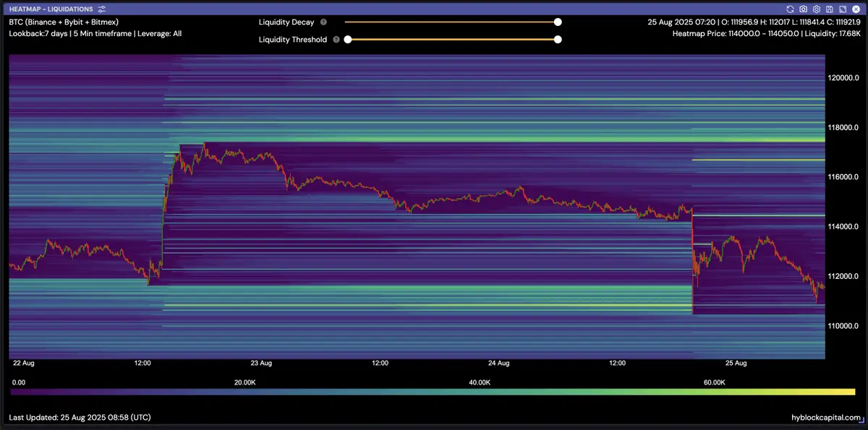This screenshot has height=430, width=868.
Task: Click the 25 Aug time axis label
Action: [736, 364]
